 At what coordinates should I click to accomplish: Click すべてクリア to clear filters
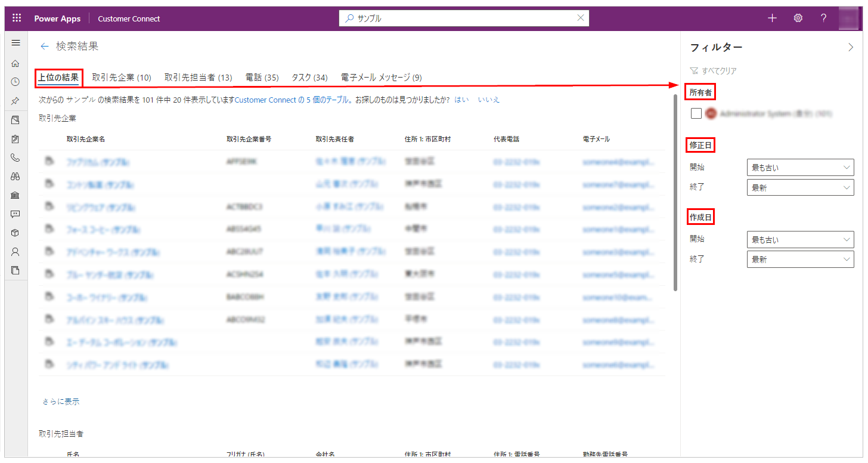[x=719, y=71]
